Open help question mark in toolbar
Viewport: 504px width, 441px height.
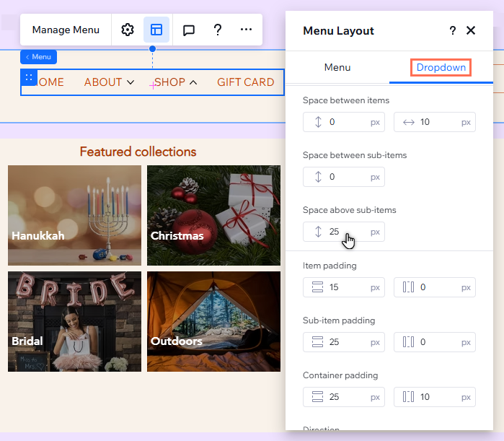tap(218, 30)
